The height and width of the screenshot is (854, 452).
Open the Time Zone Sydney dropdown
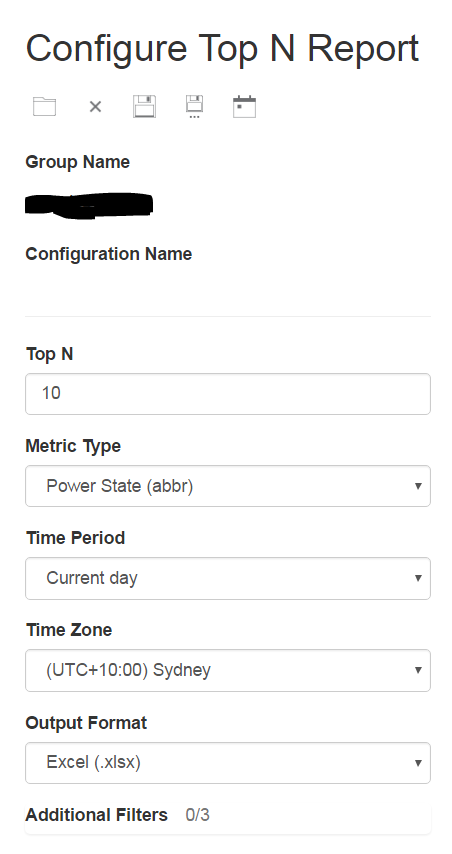228,670
